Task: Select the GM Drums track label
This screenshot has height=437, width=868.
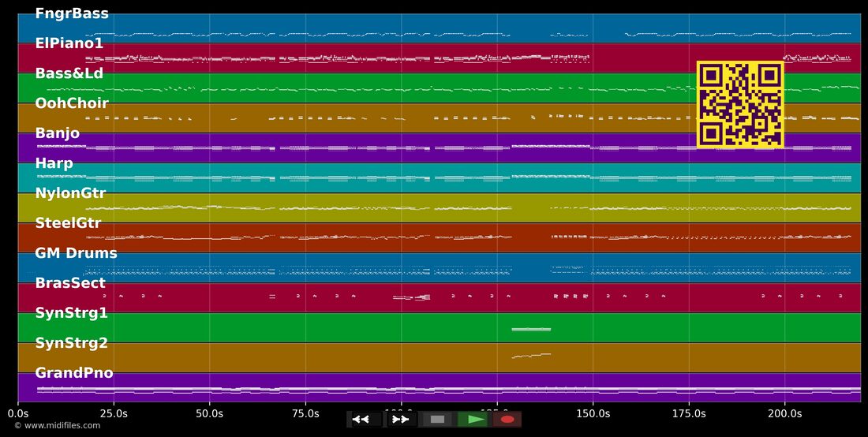Action: coord(77,253)
